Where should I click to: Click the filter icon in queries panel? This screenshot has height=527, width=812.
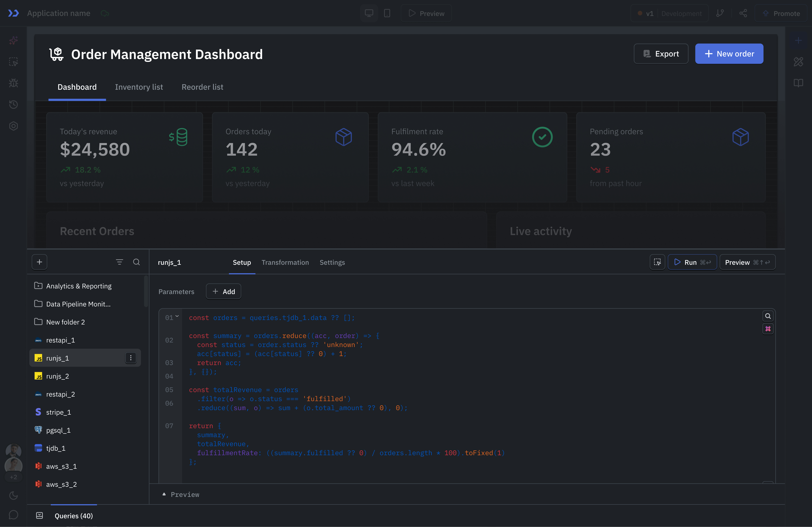119,262
